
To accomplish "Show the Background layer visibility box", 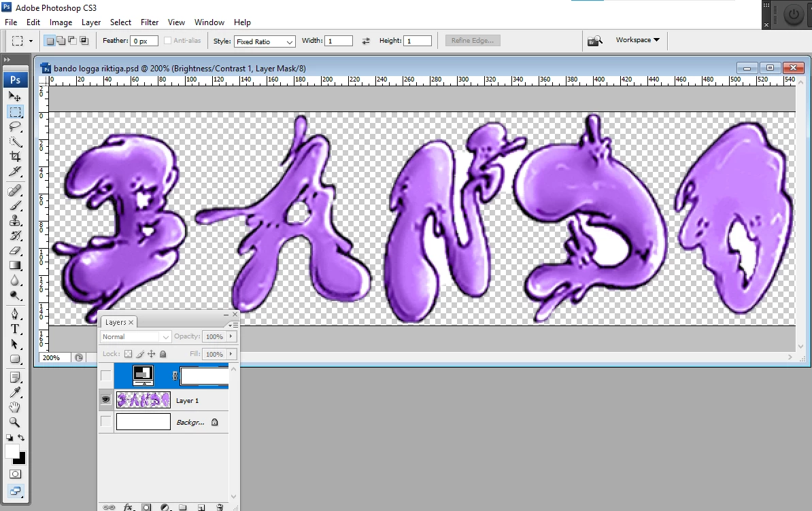I will point(105,422).
